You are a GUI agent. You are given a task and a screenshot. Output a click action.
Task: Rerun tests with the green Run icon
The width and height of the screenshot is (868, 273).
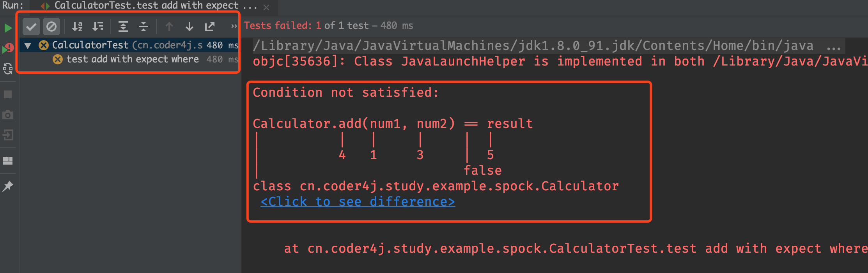tap(8, 28)
